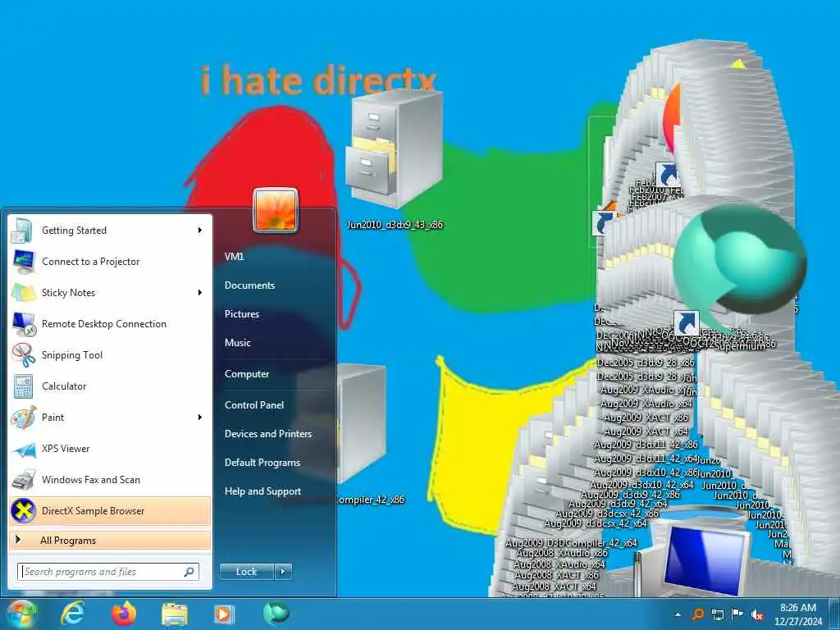Open Documents from Start menu

[x=249, y=285]
